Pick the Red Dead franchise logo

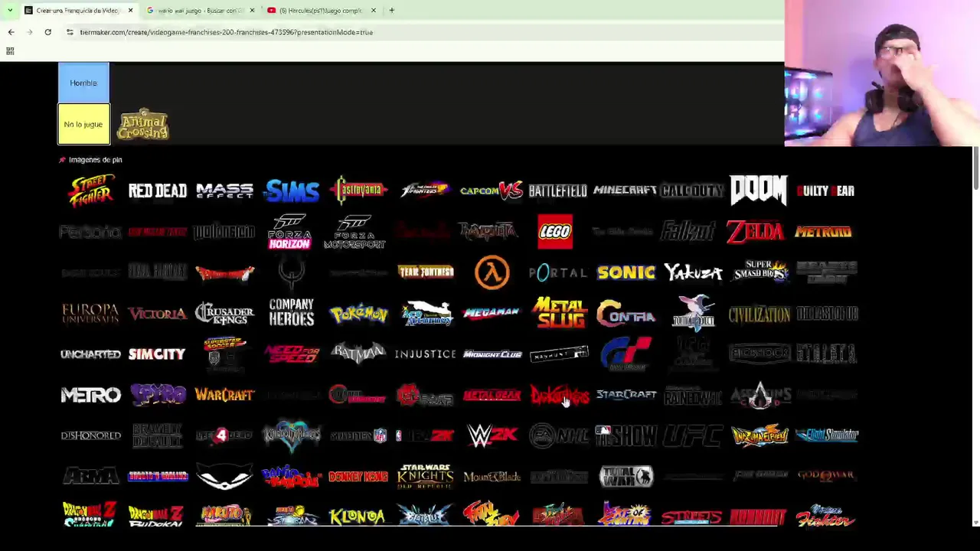click(x=157, y=191)
